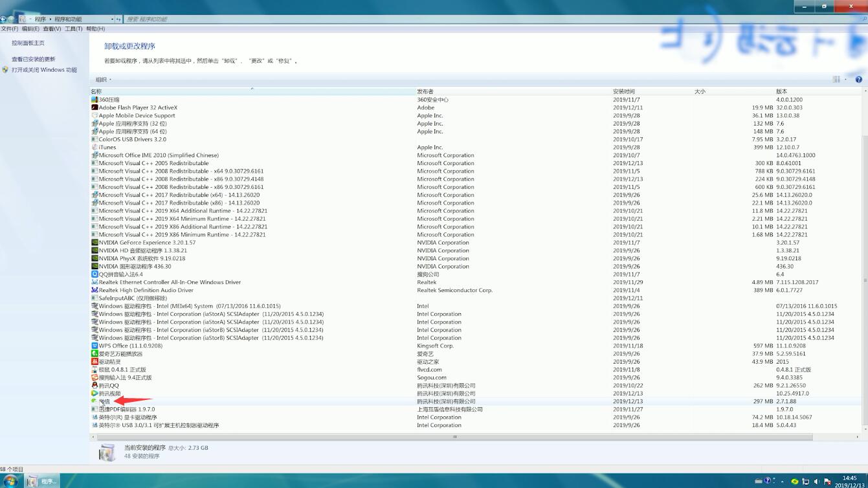868x488 pixels.
Task: Sort by the 发布者 column header
Action: [514, 91]
